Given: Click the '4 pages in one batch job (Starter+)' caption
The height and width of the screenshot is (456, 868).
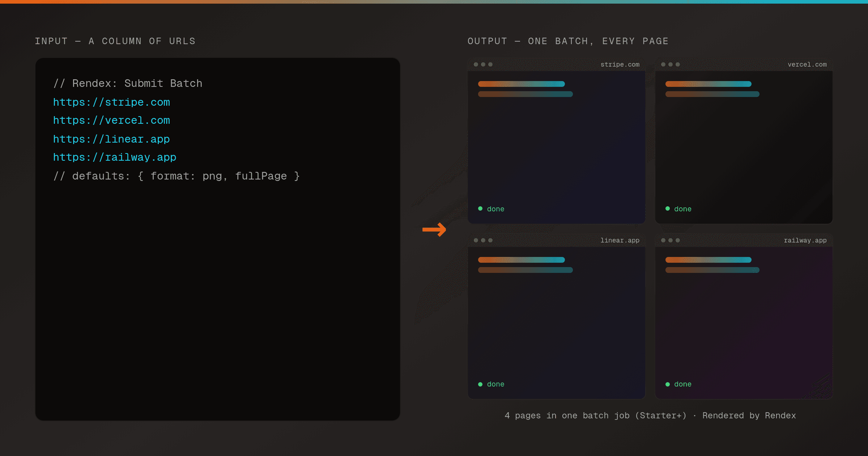Looking at the screenshot, I should click(x=596, y=415).
